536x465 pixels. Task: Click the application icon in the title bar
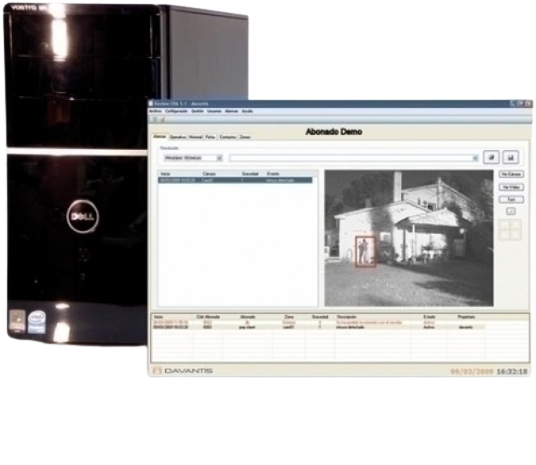151,103
